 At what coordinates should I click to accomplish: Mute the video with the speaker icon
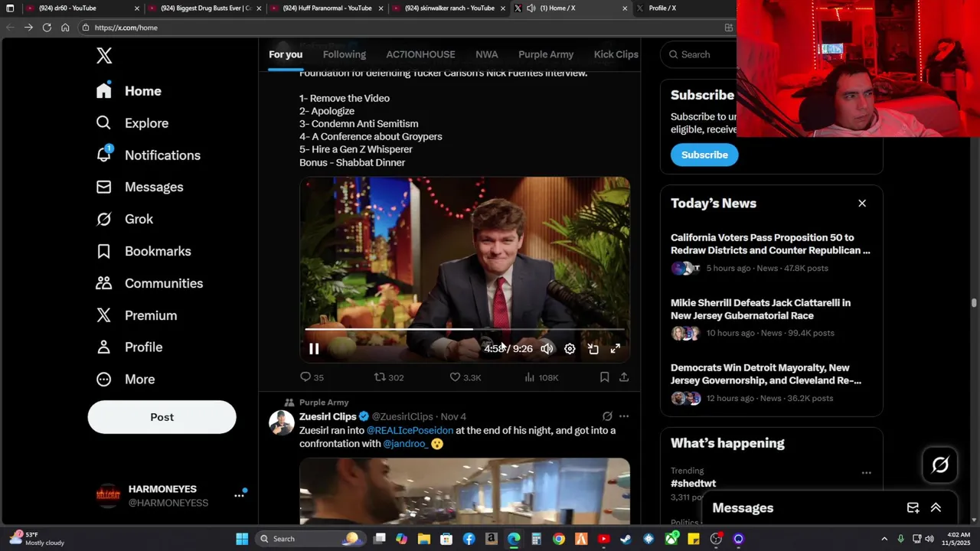[x=547, y=349]
